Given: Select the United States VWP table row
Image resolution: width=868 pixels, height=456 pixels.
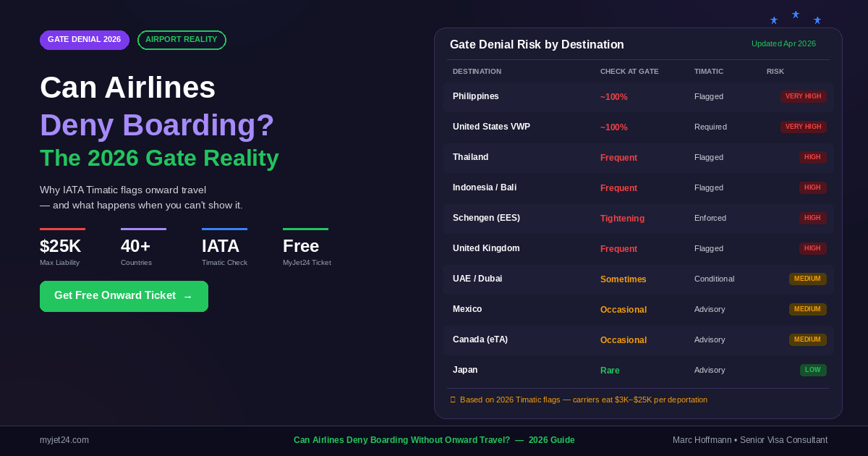Looking at the screenshot, I should pos(638,127).
